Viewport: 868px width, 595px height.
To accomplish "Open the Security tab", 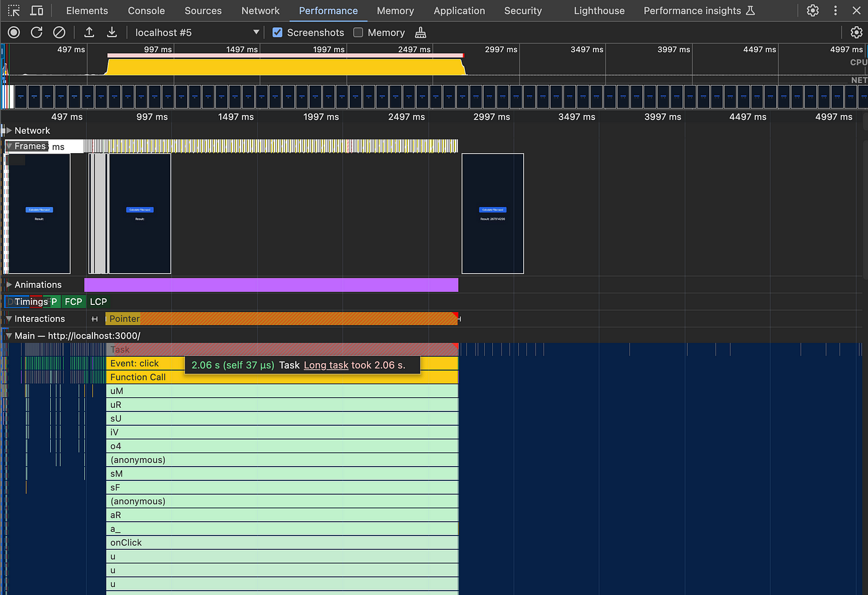I will point(523,11).
